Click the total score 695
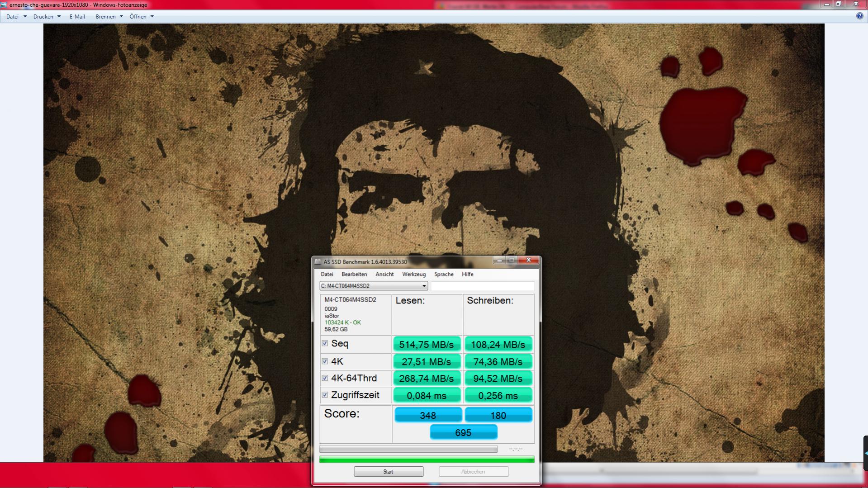The width and height of the screenshot is (868, 488). (x=463, y=433)
